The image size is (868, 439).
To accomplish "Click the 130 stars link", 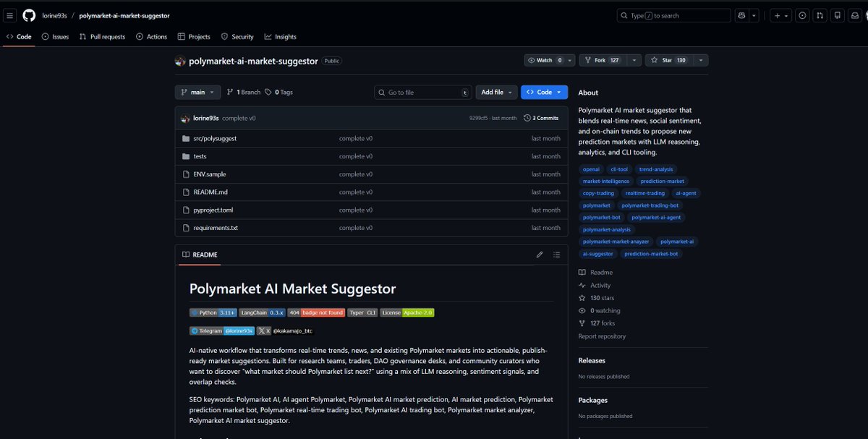I will [x=597, y=298].
